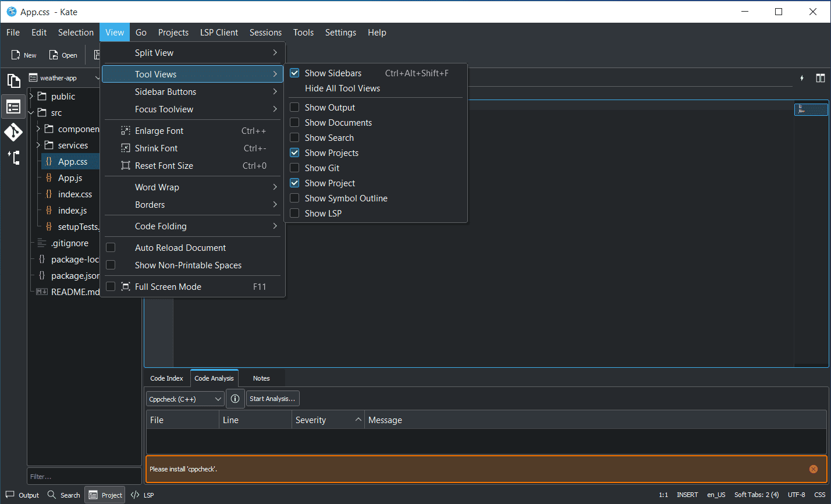Click the editor minimap thumbnail
The height and width of the screenshot is (504, 831).
[x=811, y=109]
